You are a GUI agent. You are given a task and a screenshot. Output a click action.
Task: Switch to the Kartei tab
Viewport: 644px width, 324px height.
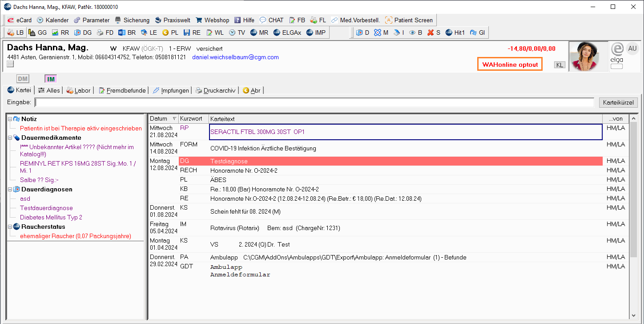click(19, 90)
